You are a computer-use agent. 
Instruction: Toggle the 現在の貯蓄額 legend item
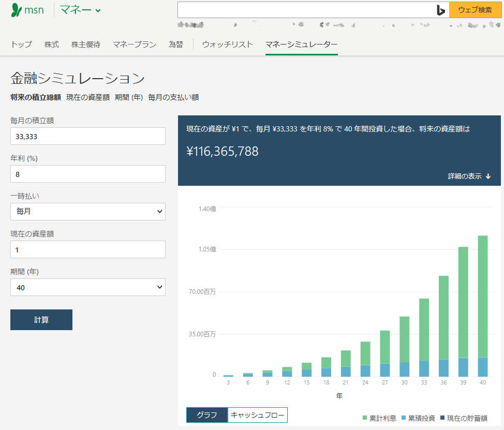coord(463,418)
